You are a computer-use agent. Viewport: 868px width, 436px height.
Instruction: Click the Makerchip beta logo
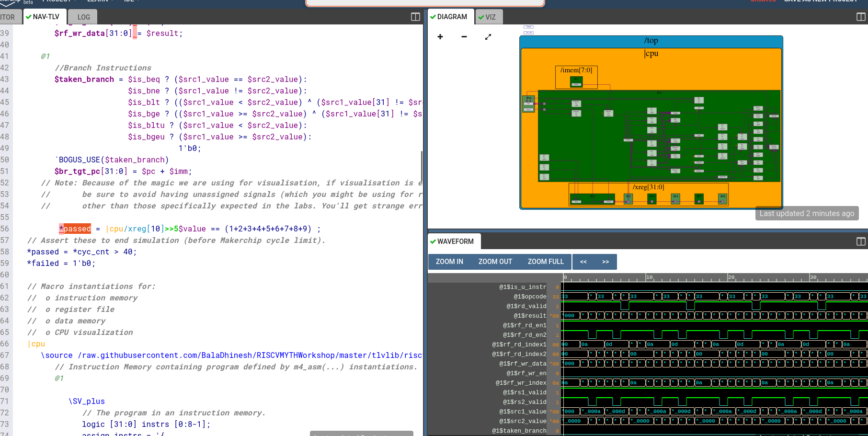click(14, 3)
